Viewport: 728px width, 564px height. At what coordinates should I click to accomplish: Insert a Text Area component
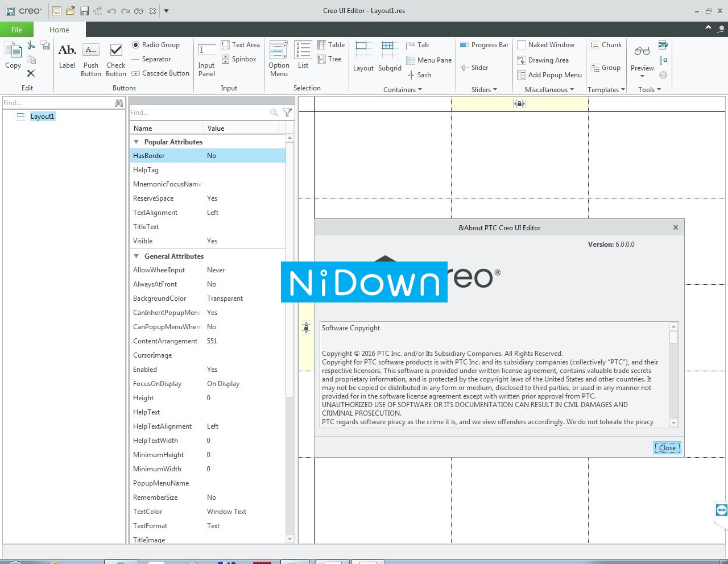click(240, 45)
